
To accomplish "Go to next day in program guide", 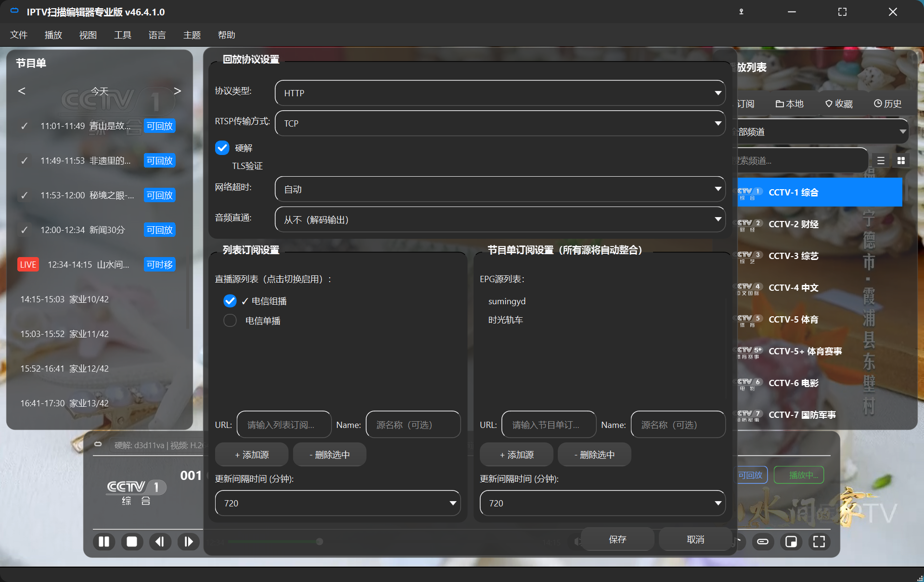I will [178, 91].
